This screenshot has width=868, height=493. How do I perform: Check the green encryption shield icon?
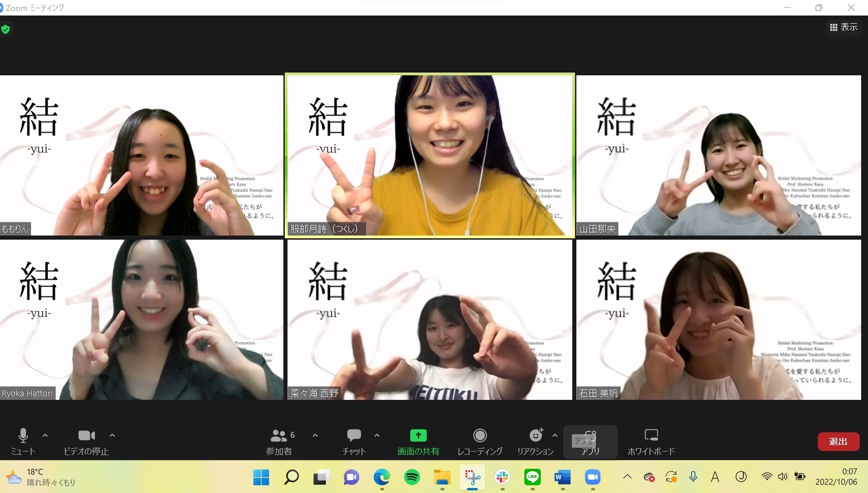click(x=5, y=30)
